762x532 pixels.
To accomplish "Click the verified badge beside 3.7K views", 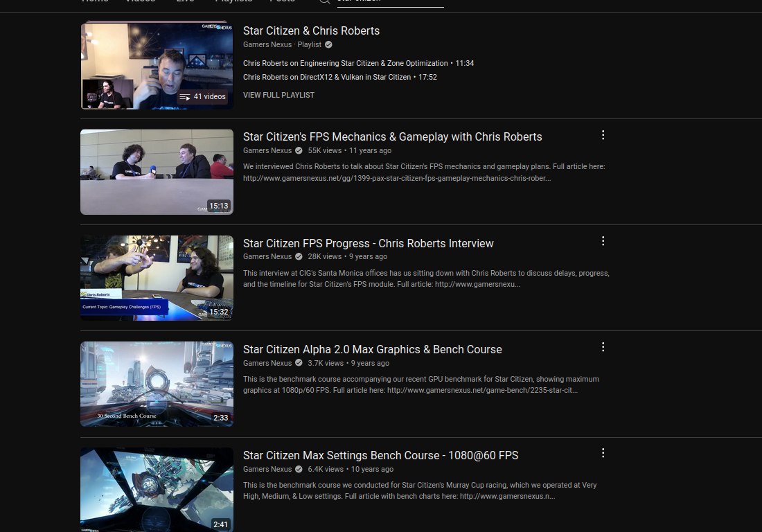I will [x=299, y=363].
